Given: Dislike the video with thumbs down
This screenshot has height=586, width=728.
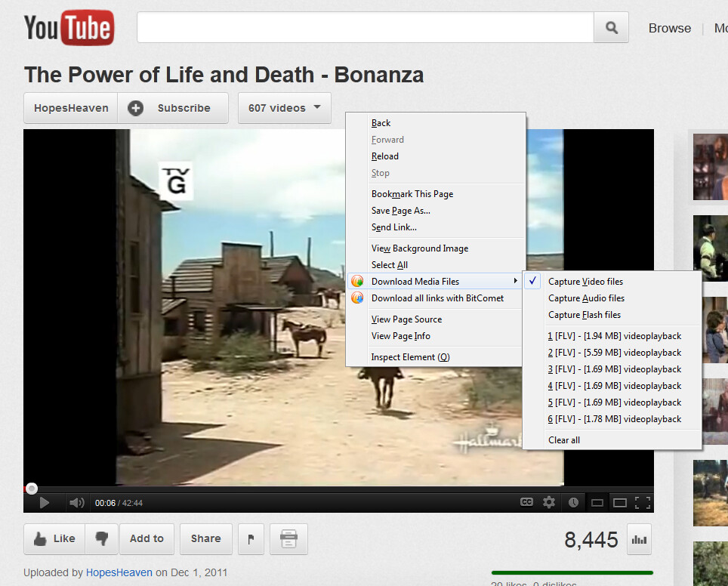Looking at the screenshot, I should point(101,538).
